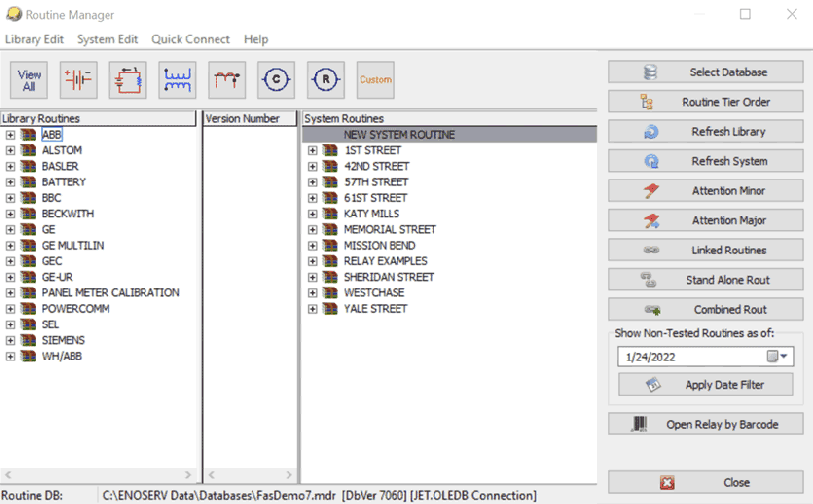813x504 pixels.
Task: Select the BBC library item
Action: click(52, 198)
